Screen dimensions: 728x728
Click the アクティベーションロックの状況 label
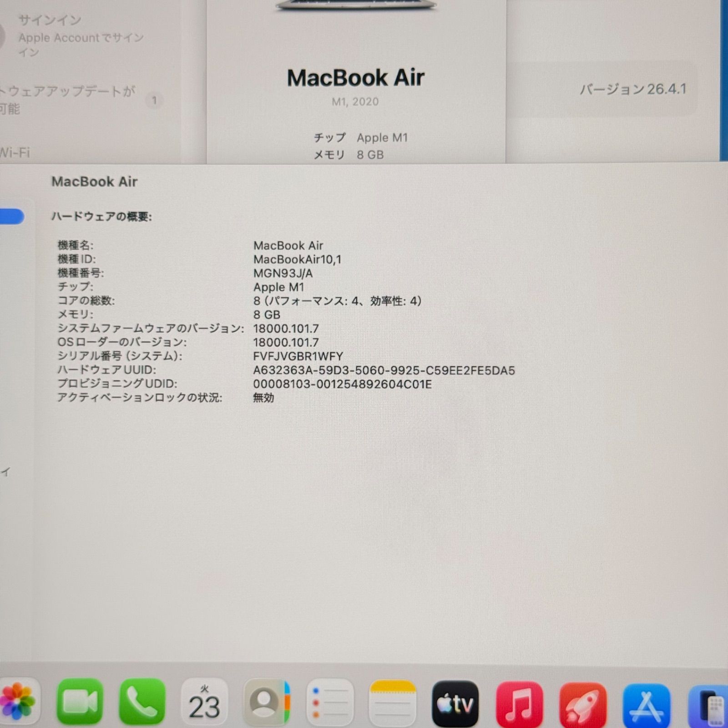(x=140, y=398)
